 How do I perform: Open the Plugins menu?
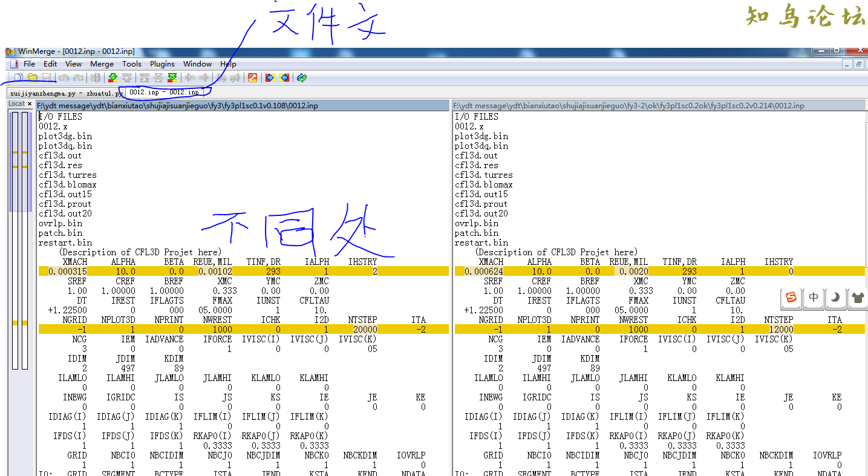tap(162, 64)
